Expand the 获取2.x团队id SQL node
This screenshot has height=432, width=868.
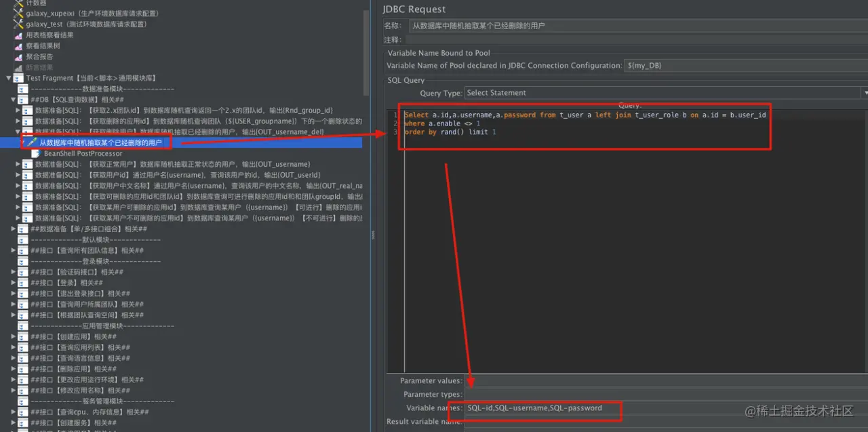pyautogui.click(x=18, y=110)
